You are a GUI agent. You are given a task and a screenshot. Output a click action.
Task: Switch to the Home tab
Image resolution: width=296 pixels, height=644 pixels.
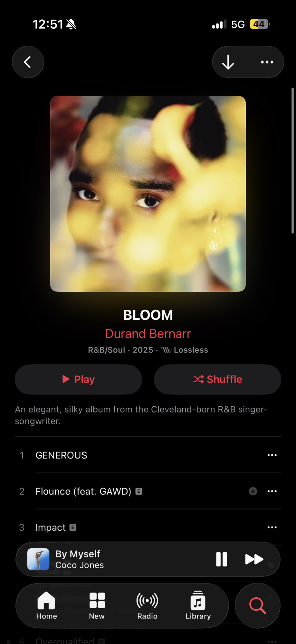click(x=46, y=605)
